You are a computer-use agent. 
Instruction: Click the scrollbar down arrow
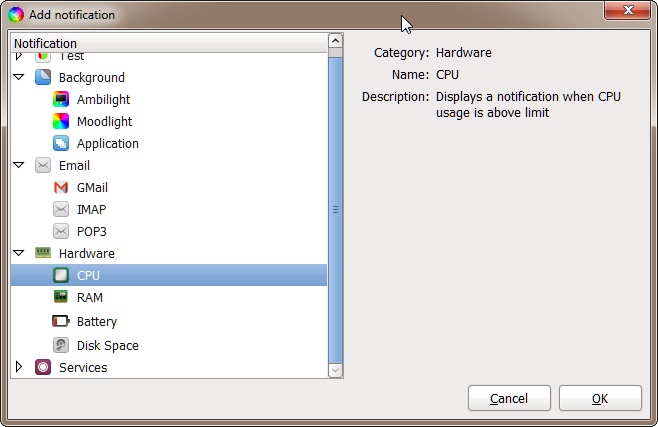(x=335, y=370)
